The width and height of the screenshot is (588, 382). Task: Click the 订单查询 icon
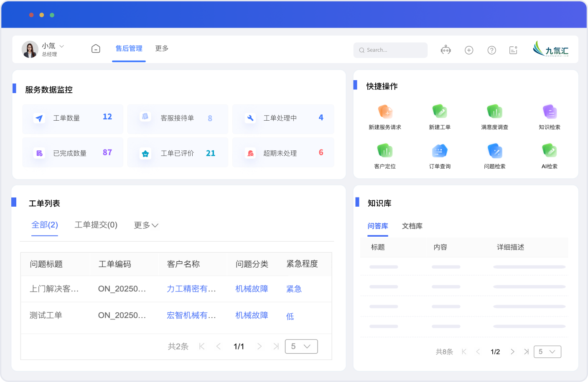point(440,151)
